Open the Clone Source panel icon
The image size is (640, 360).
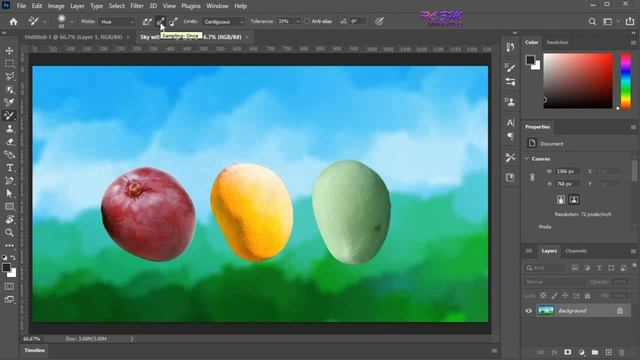(x=510, y=102)
